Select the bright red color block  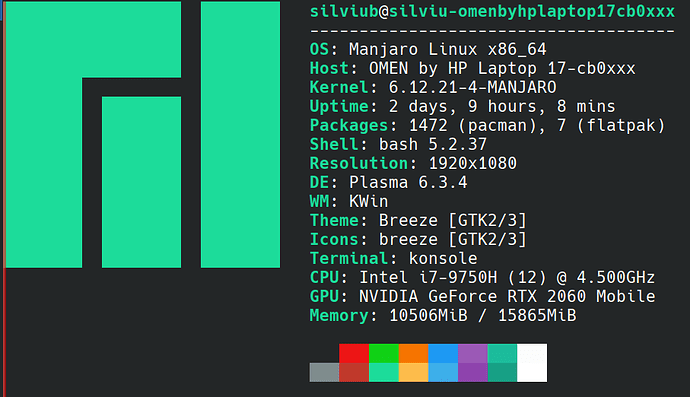[x=354, y=353]
